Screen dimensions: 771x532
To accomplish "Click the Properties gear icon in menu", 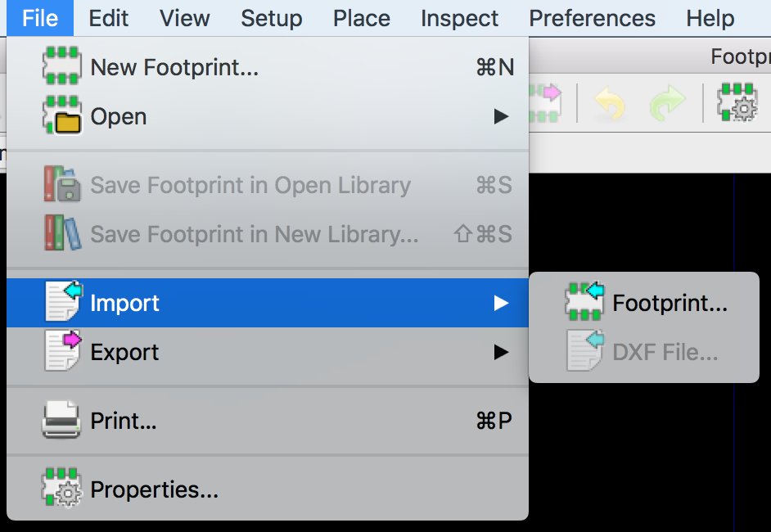I will 62,489.
